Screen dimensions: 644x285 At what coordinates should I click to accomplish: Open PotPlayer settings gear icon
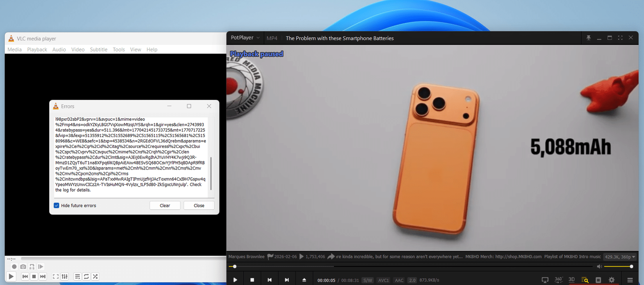[x=612, y=280]
